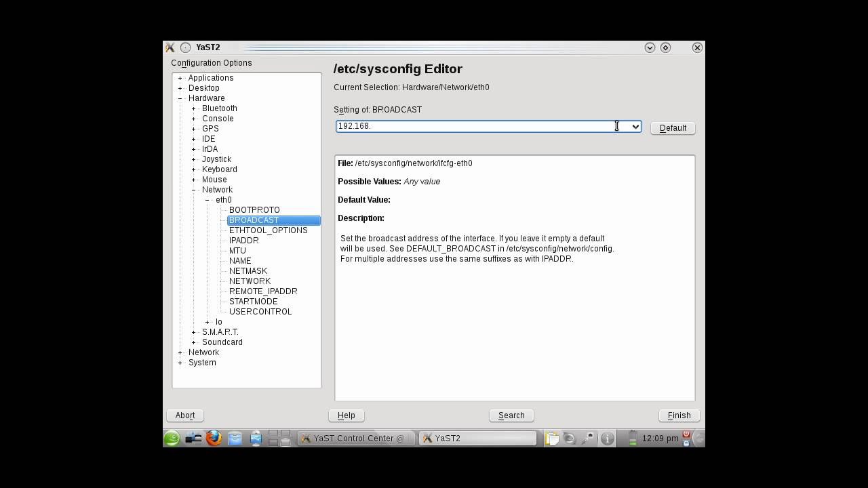868x488 pixels.
Task: Launch Firefox from the taskbar
Action: (x=214, y=439)
